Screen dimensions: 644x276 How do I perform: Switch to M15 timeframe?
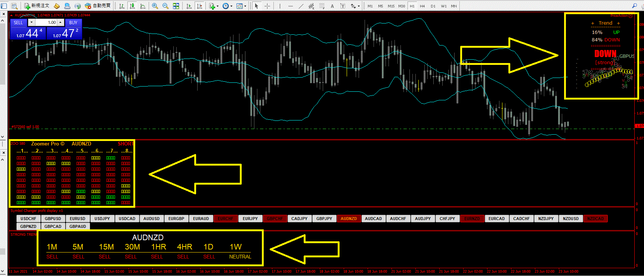point(391,6)
